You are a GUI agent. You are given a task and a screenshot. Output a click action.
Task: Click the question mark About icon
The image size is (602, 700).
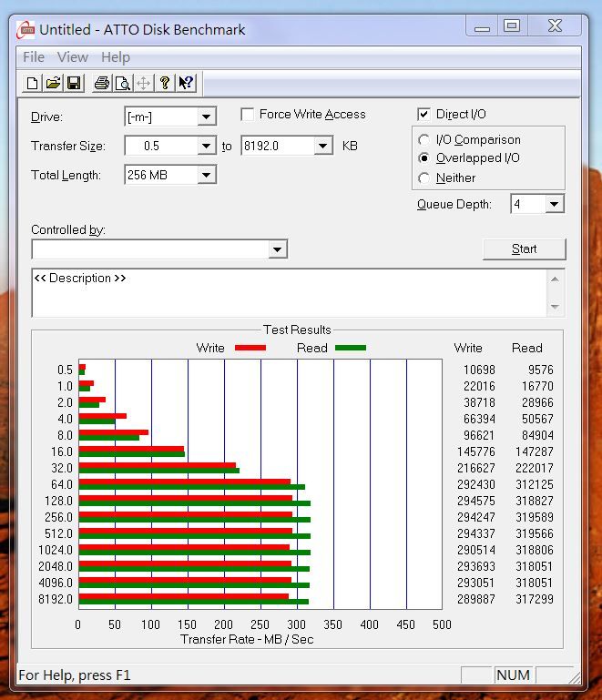coord(165,83)
